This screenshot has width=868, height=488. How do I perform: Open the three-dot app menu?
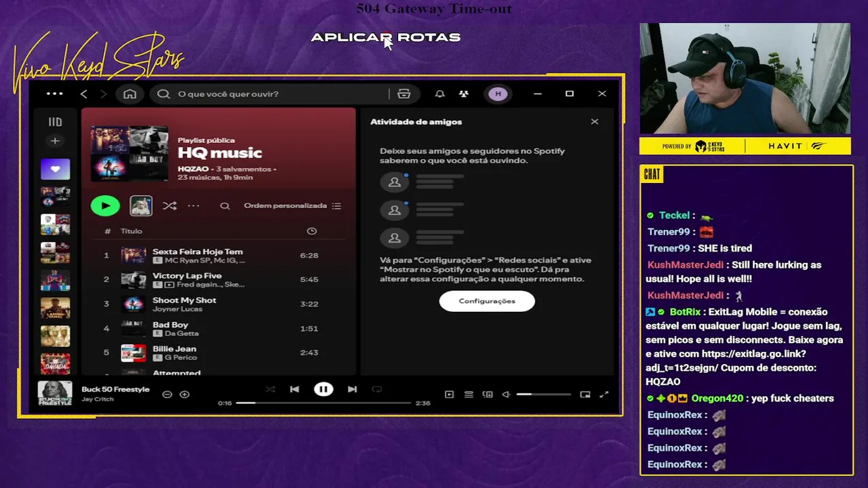(54, 94)
